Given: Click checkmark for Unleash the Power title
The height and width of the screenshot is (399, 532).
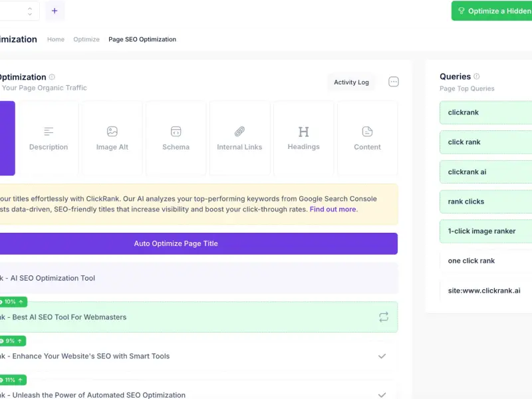Looking at the screenshot, I should [x=382, y=394].
